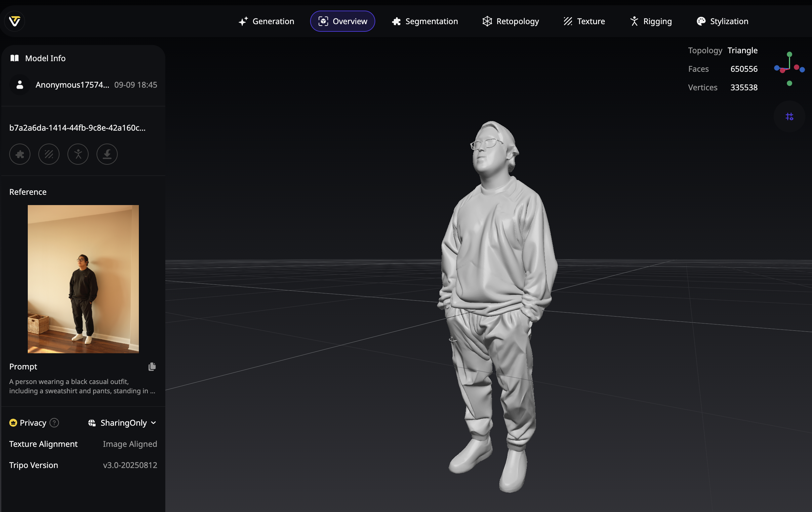
Task: Switch to the Rigging tab
Action: [650, 21]
